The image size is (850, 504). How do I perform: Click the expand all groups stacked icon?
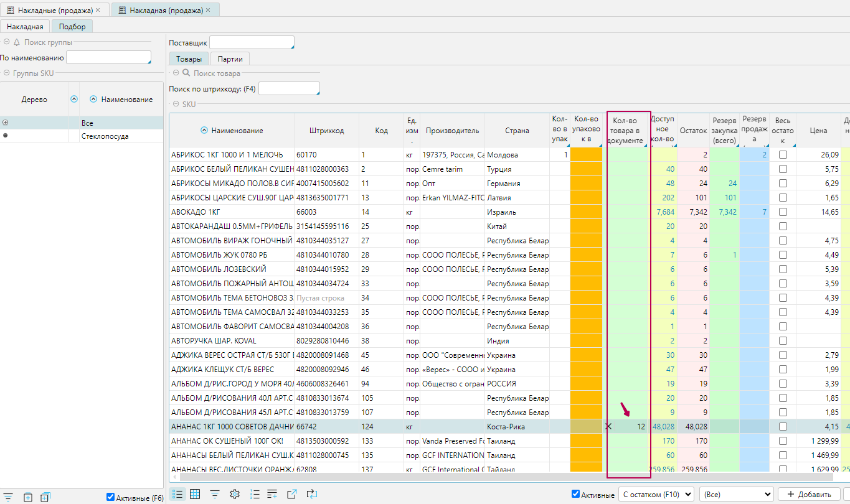pos(45,497)
